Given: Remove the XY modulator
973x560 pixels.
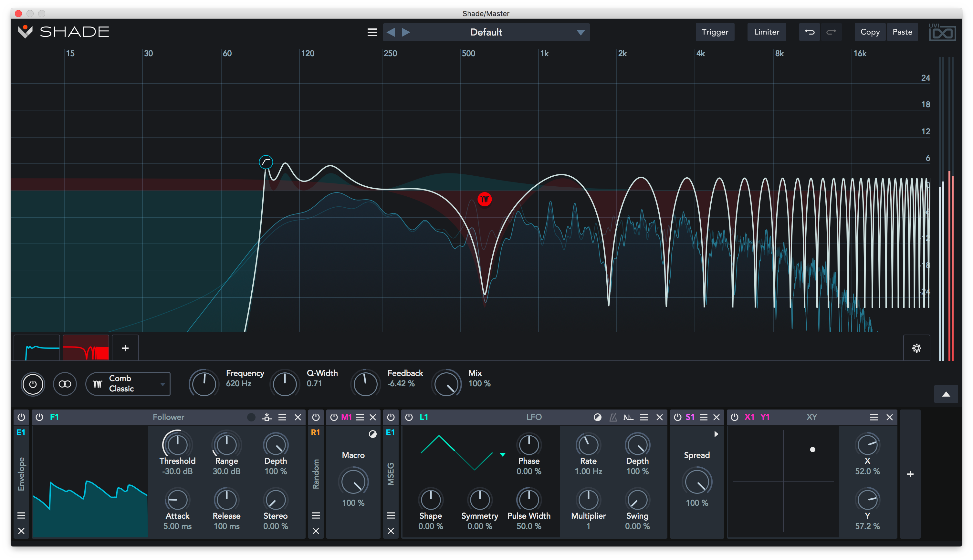Looking at the screenshot, I should pos(890,417).
